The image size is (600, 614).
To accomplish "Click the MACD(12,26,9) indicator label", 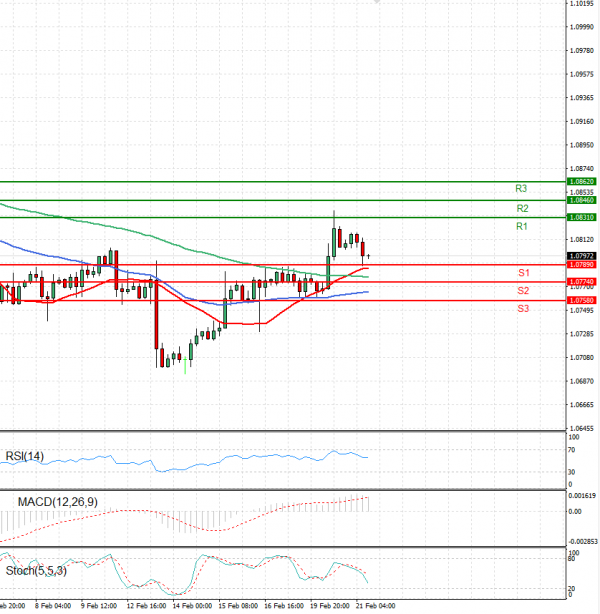I will click(58, 502).
